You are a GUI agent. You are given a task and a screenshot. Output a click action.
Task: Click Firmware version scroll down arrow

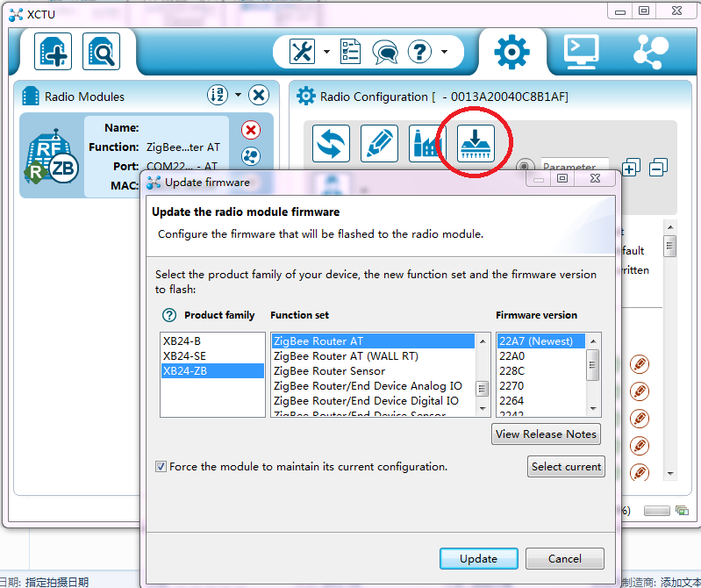point(593,409)
